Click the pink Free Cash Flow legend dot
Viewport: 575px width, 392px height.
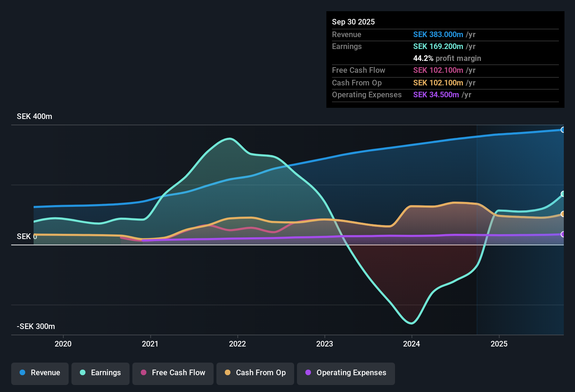click(143, 373)
